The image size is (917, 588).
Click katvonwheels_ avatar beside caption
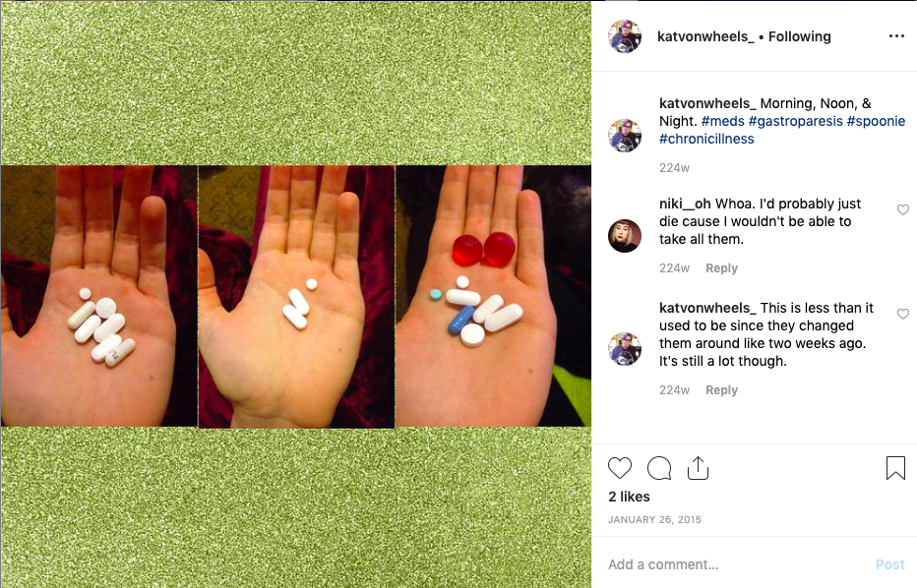[x=625, y=136]
